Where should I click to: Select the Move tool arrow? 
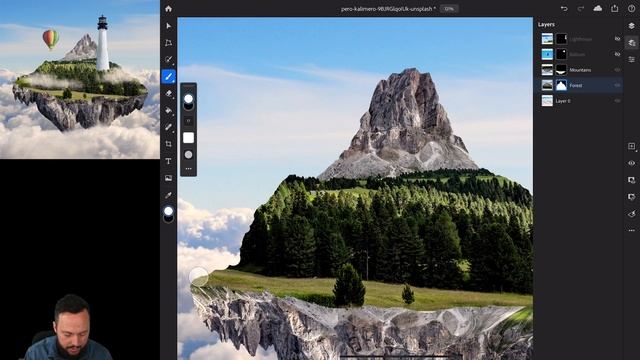click(169, 26)
